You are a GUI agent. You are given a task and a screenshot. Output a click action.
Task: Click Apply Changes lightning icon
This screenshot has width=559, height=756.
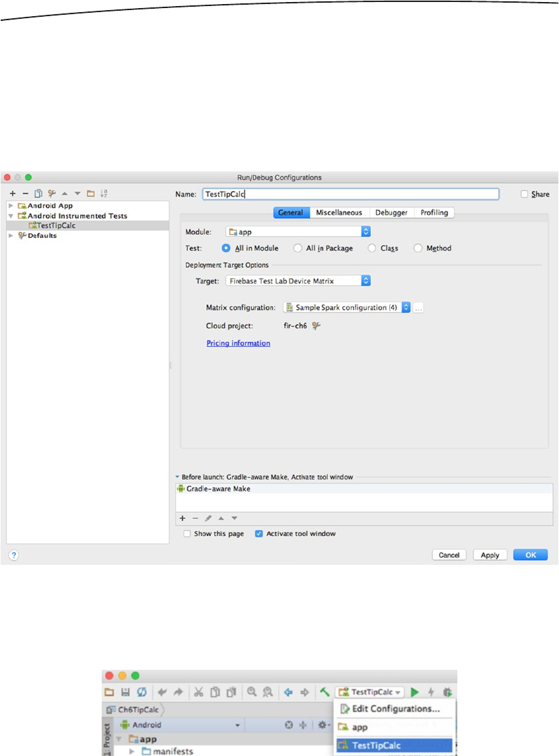431,692
